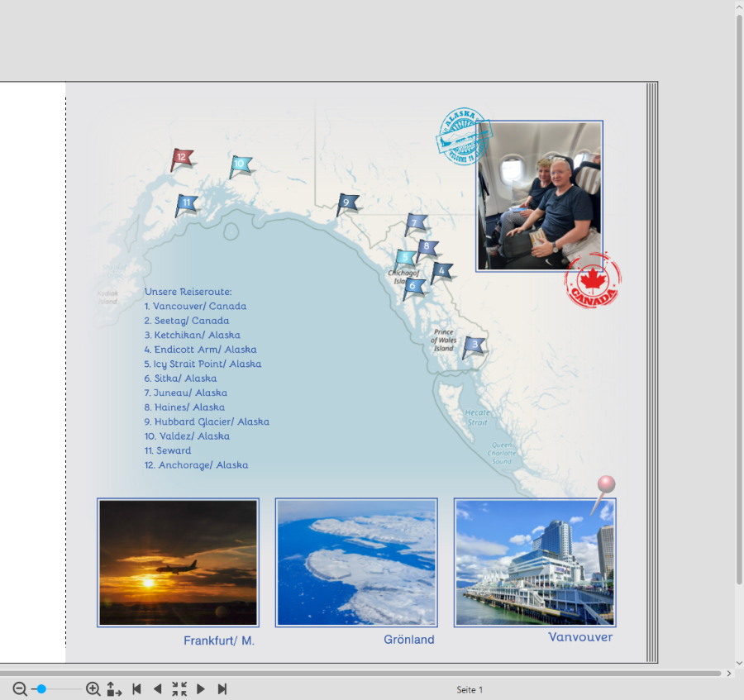Select the map flag number 3
This screenshot has height=700, width=744.
coord(474,345)
